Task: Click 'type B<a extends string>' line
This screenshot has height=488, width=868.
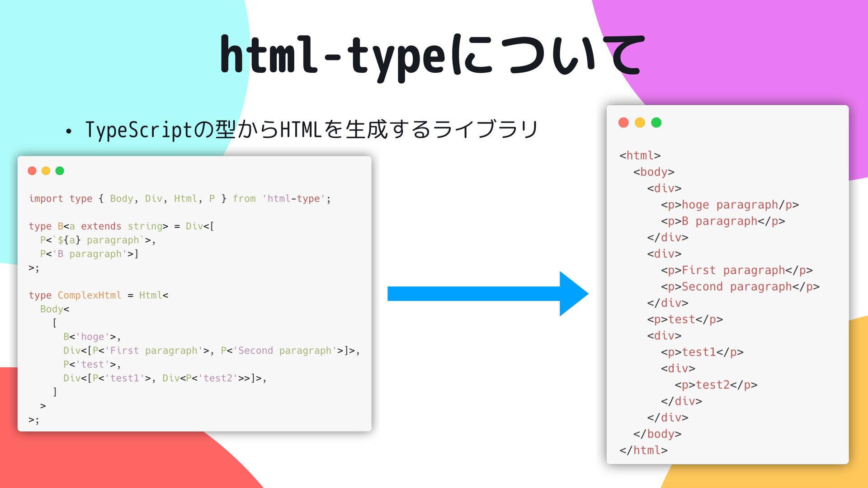Action: pyautogui.click(x=121, y=226)
